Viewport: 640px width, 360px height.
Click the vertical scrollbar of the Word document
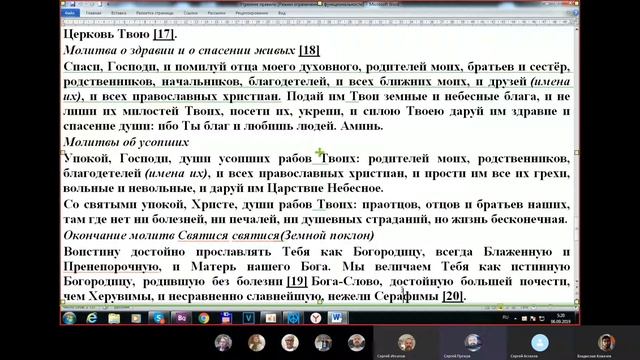577,163
